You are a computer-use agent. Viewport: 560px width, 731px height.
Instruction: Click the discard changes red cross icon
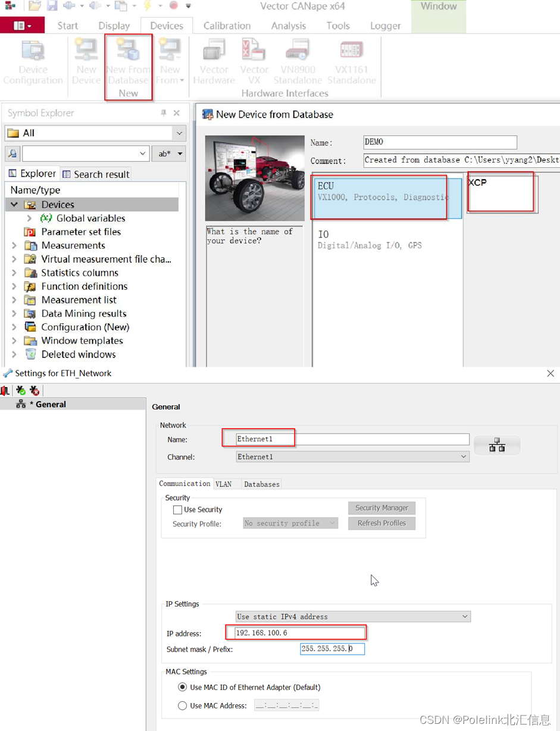click(35, 391)
